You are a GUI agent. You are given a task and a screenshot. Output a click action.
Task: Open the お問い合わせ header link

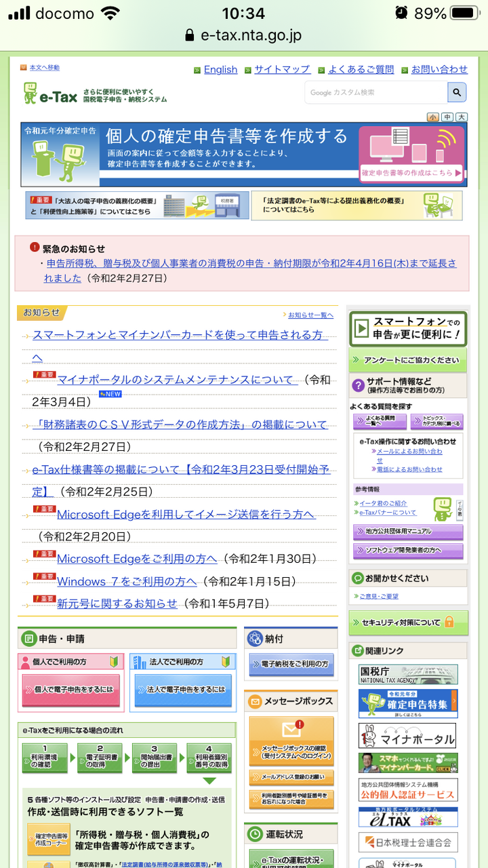point(439,69)
